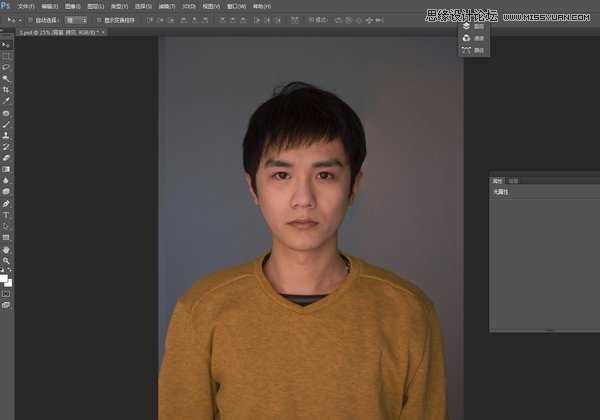Open the collapsed Layers (图层) panel
Viewport: 600px width, 420px height.
474,26
